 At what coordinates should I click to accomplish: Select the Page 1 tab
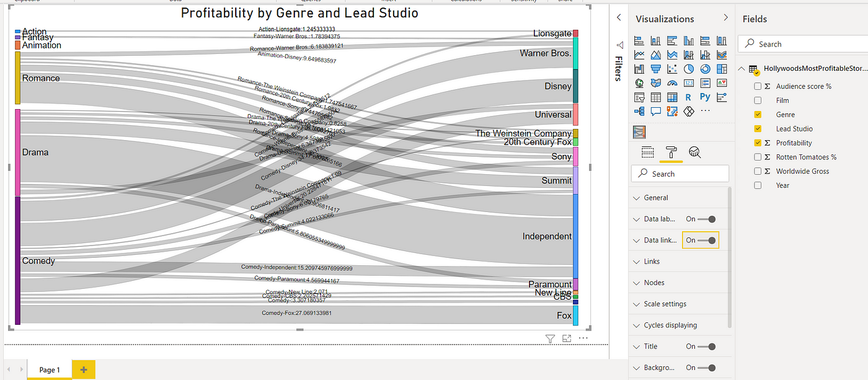pyautogui.click(x=50, y=369)
